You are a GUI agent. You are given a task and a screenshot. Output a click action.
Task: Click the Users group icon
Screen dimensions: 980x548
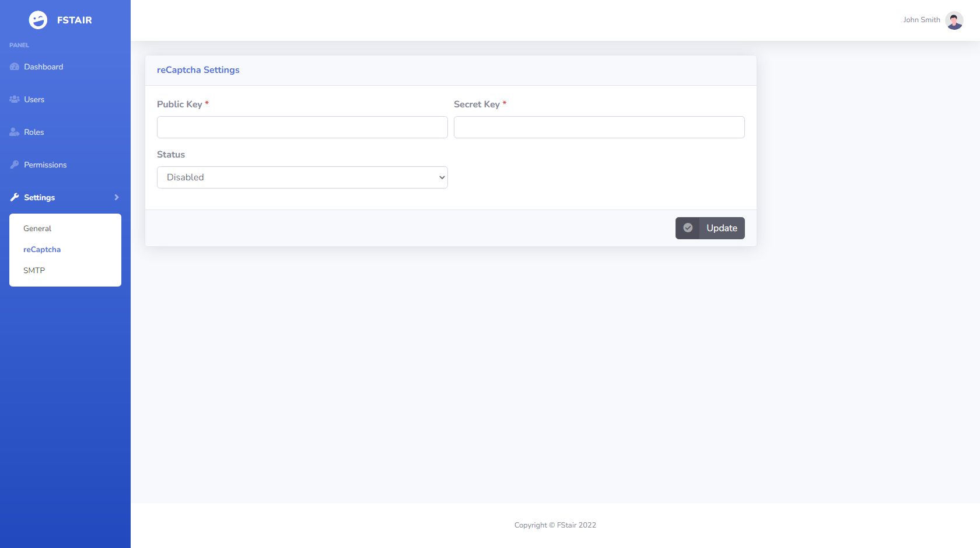pos(15,99)
